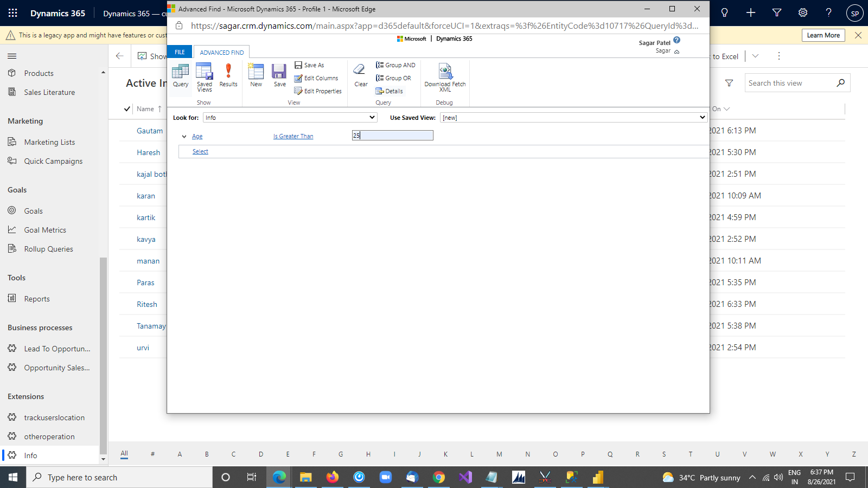This screenshot has width=868, height=488.
Task: Open the Gautam record link
Action: point(150,131)
